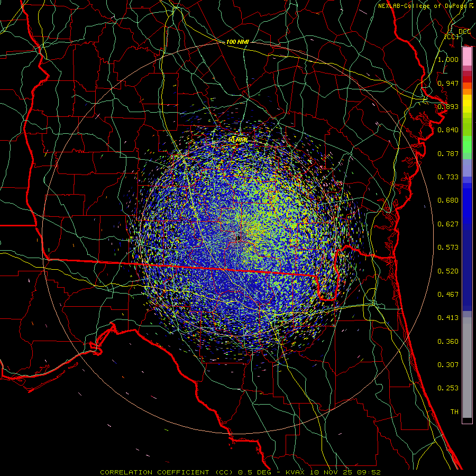Select the 0.787 scale value
This screenshot has width=476, height=476.
(448, 153)
